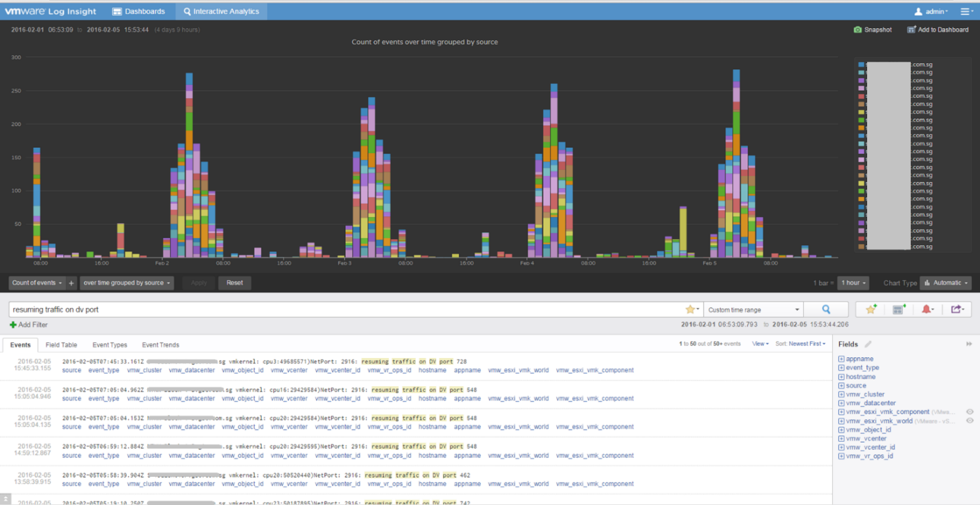The height and width of the screenshot is (505, 980).
Task: Switch to the Field Table tab
Action: (x=61, y=345)
